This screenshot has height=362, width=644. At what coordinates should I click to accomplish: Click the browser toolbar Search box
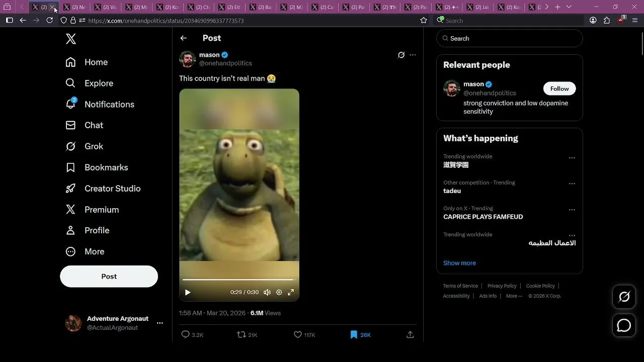pyautogui.click(x=509, y=20)
